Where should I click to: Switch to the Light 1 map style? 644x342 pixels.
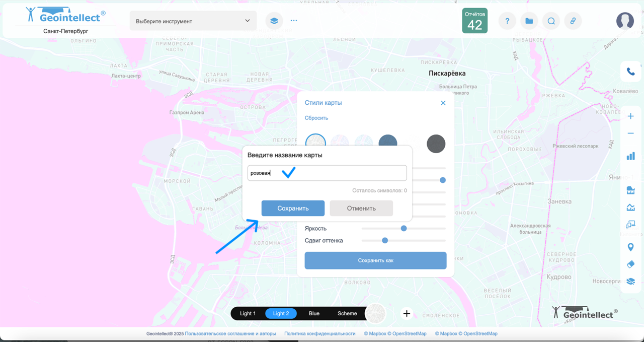pos(248,313)
